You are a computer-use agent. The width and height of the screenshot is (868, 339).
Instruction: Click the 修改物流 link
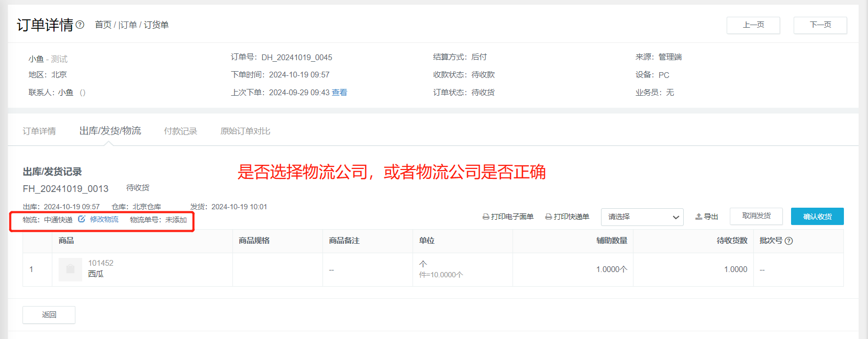coord(104,219)
